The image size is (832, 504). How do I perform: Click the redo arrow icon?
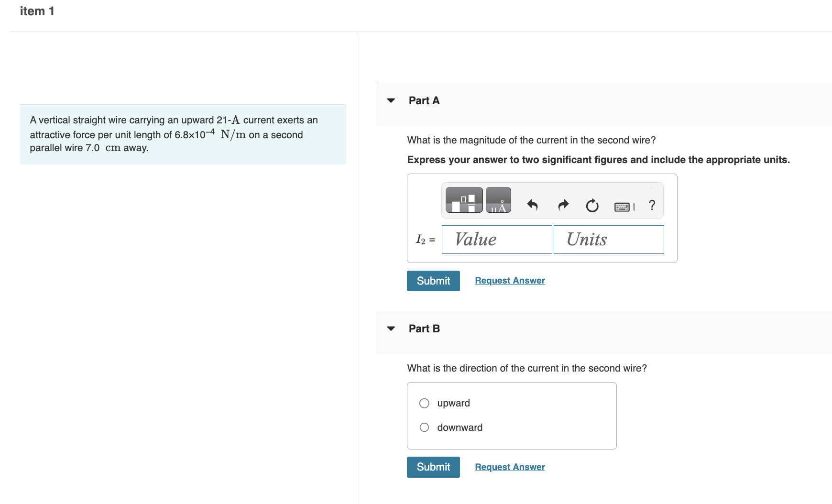coord(563,205)
